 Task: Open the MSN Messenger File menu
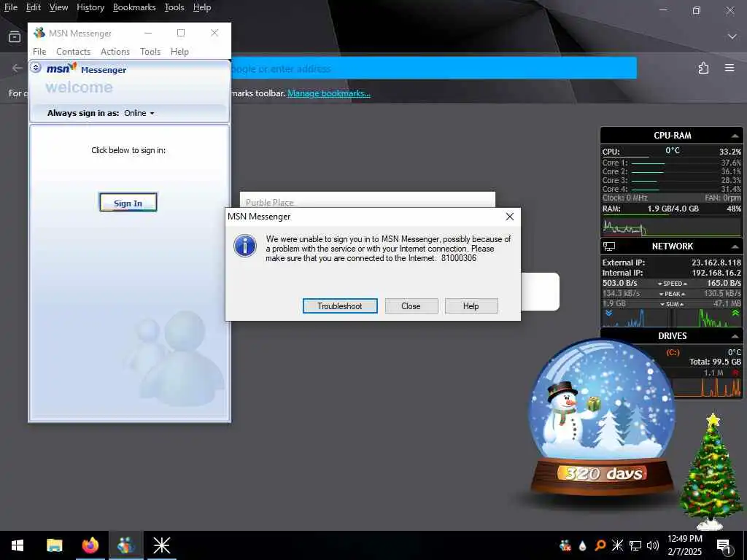click(x=39, y=52)
